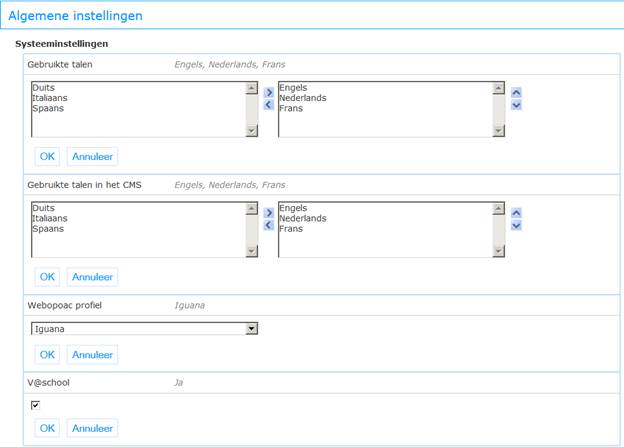624x447 pixels.
Task: Open the Webopoac profiel Iguana dropdown
Action: pos(144,329)
